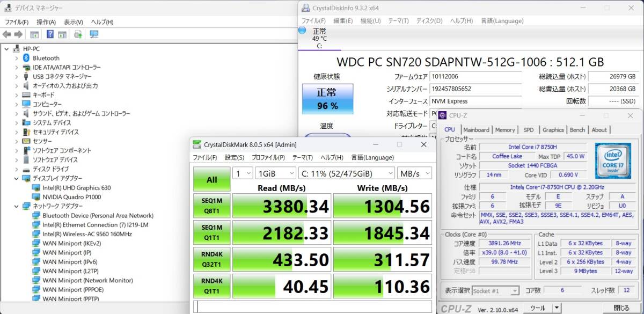Click the comment field at CrystalDiskMark bottom

(x=313, y=307)
